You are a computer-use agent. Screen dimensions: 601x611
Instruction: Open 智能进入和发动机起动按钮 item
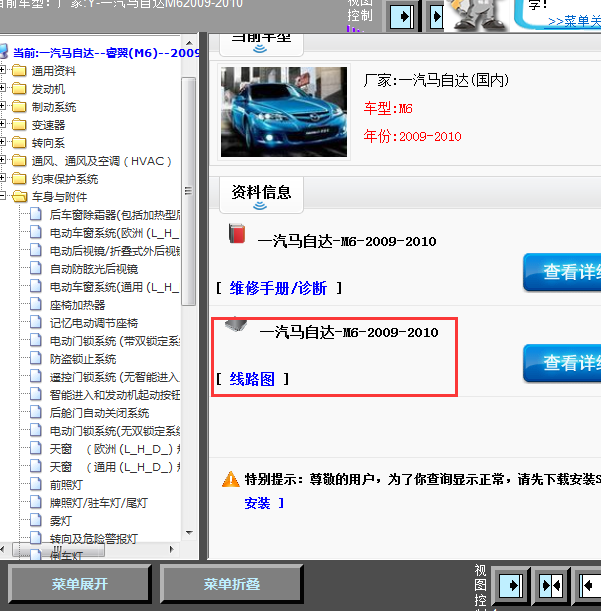click(115, 395)
